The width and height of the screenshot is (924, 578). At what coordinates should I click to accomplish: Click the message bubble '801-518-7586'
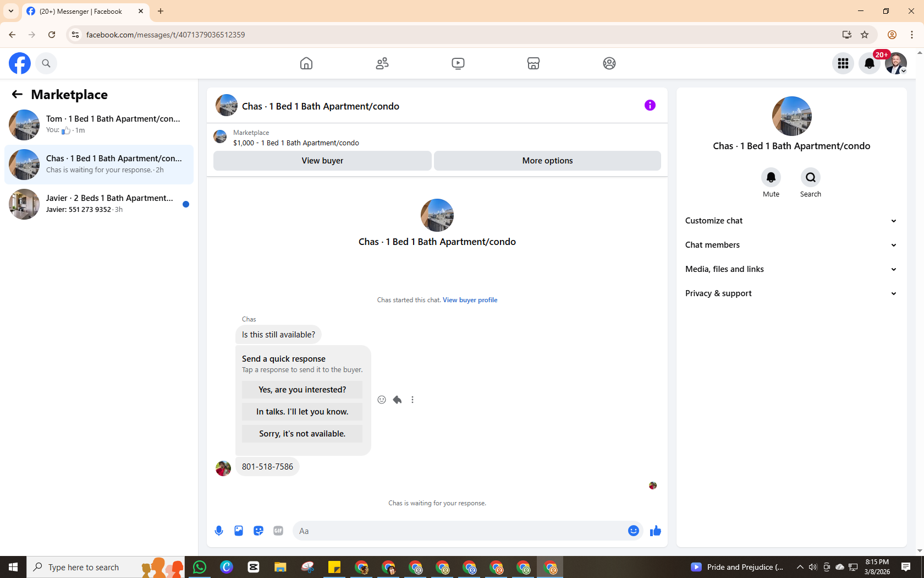point(267,467)
